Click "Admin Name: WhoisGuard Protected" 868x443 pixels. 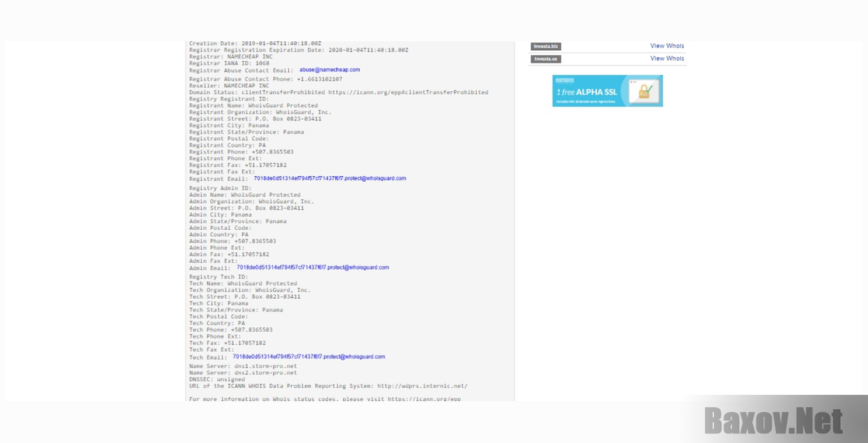[245, 195]
